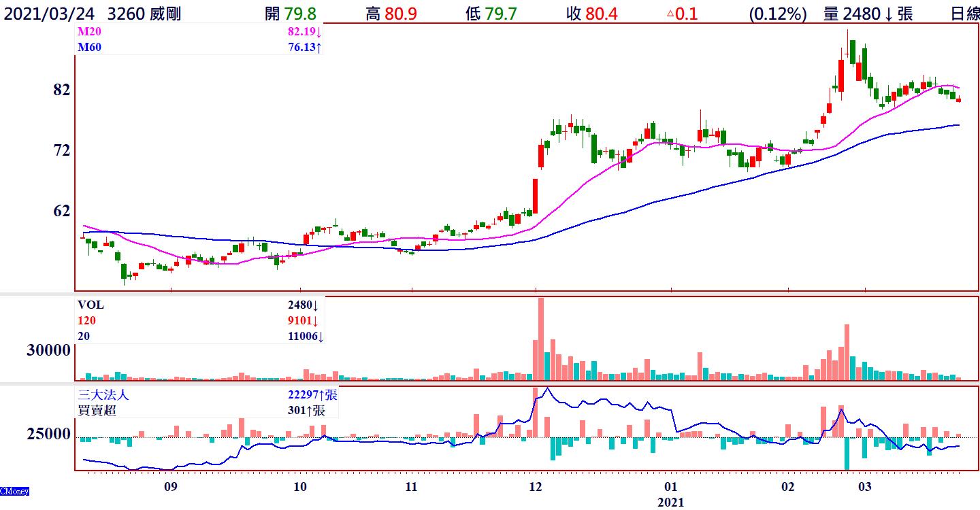Click the 買賣超 value 301 張
The width and height of the screenshot is (980, 510).
click(306, 411)
